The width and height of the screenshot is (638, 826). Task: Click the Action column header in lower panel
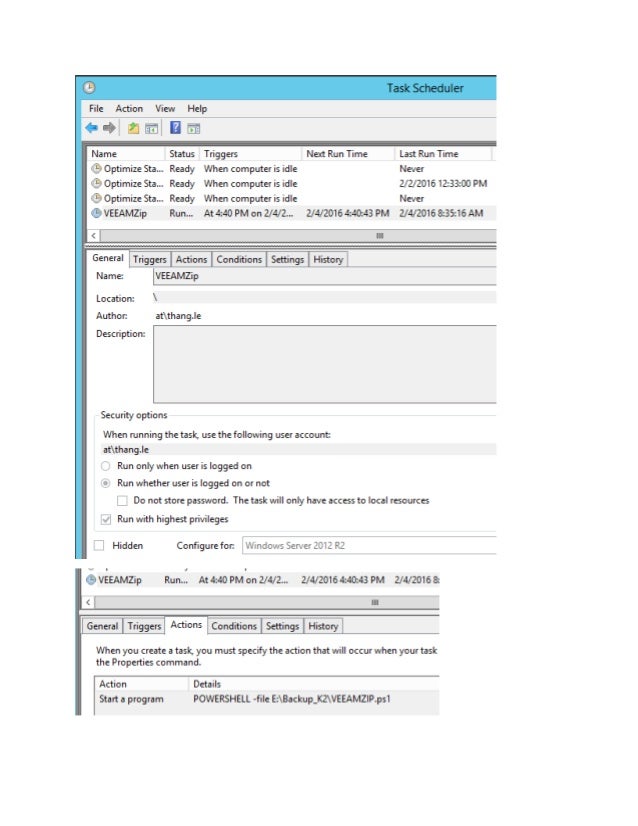[142, 684]
